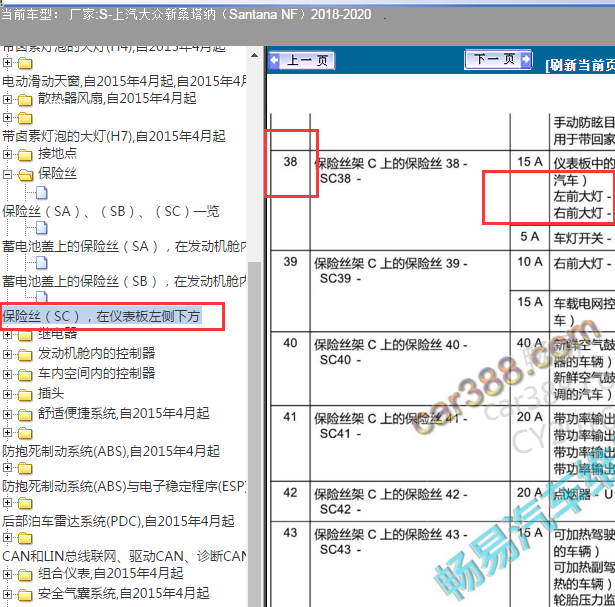
Task: Select 蓄电池盖上的保险丝(SB) entry
Action: coord(124,282)
